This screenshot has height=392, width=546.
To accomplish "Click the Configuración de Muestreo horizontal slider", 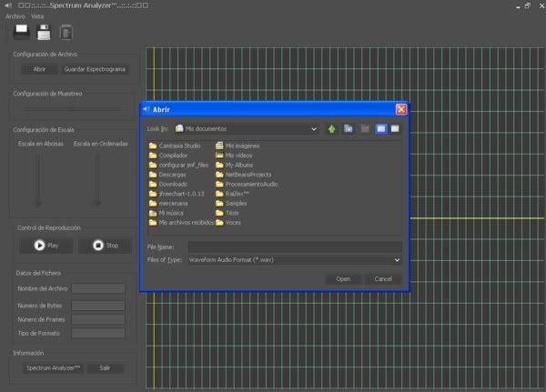I will coord(71,109).
